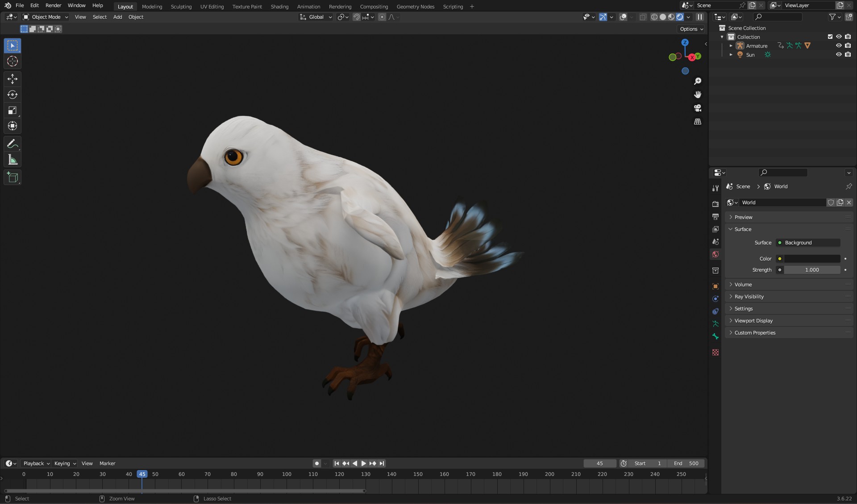Select the Scale tool

click(x=12, y=110)
